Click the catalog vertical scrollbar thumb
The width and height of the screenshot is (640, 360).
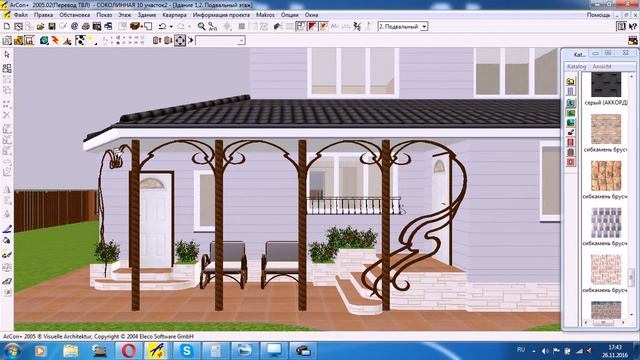tap(631, 278)
